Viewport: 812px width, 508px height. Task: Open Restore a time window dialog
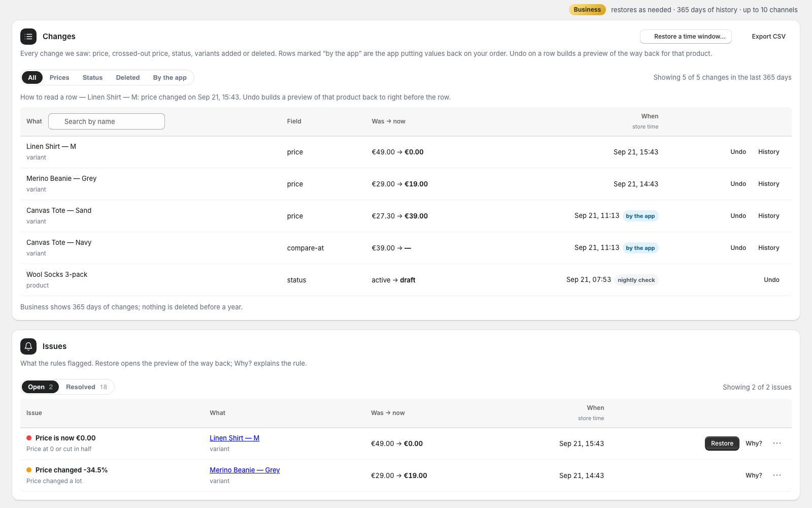click(686, 37)
